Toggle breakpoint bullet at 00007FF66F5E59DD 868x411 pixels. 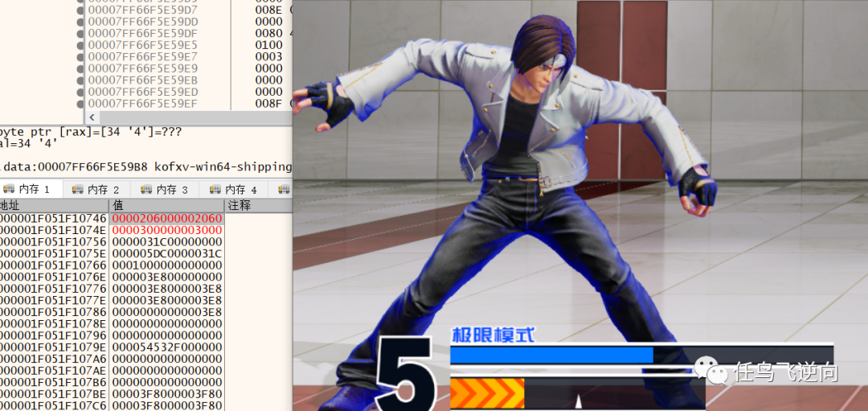(80, 22)
